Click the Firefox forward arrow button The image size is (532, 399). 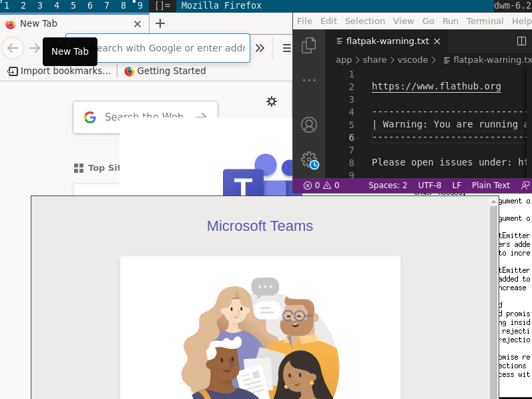[35, 48]
